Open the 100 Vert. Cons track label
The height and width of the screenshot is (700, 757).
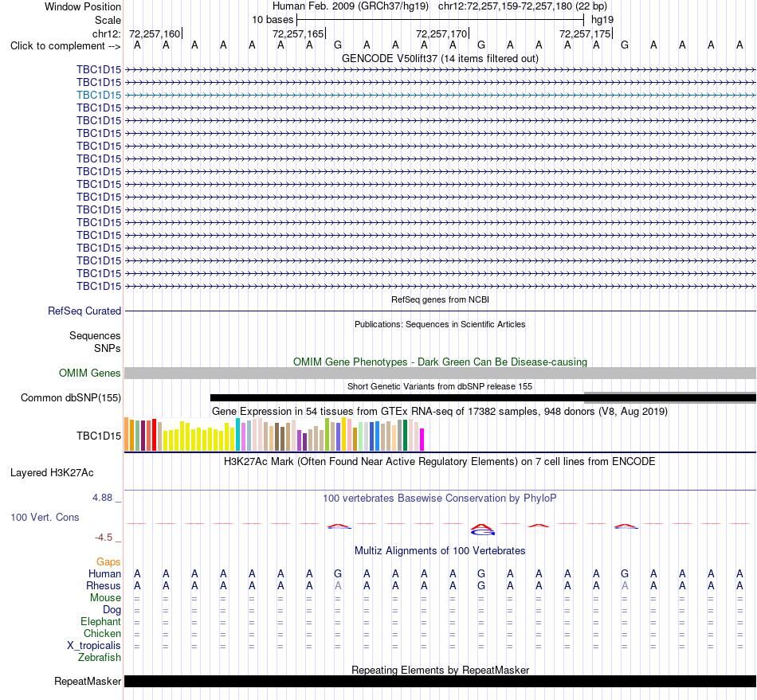click(45, 517)
